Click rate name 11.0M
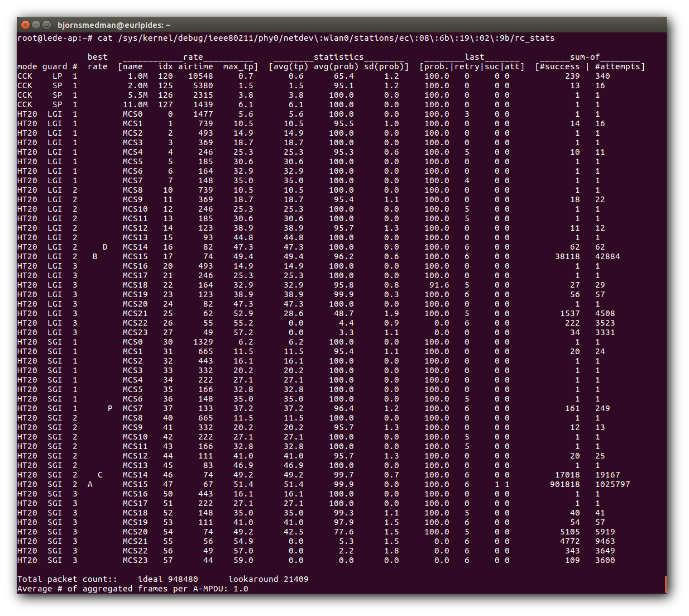Viewport: 689px width, 616px height. 136,104
